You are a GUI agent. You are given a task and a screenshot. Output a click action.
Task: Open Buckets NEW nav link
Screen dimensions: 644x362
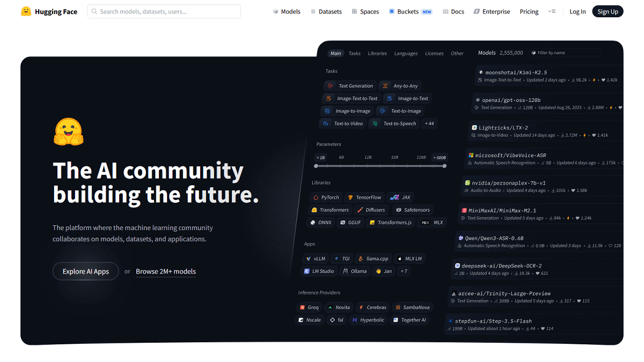(411, 11)
